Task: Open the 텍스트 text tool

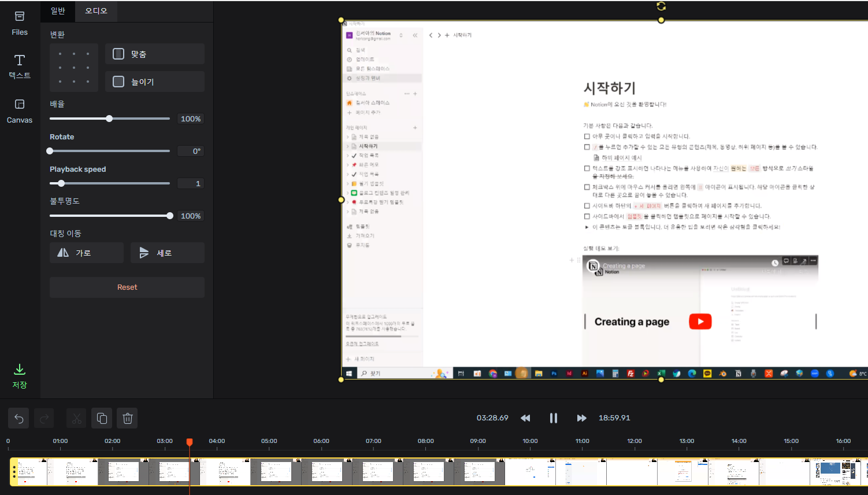Action: click(x=20, y=67)
